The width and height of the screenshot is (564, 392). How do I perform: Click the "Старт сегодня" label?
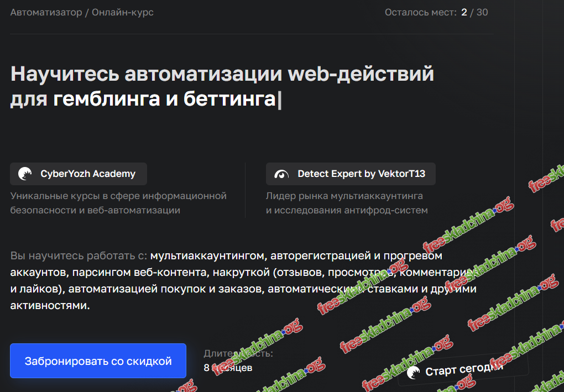pyautogui.click(x=464, y=370)
